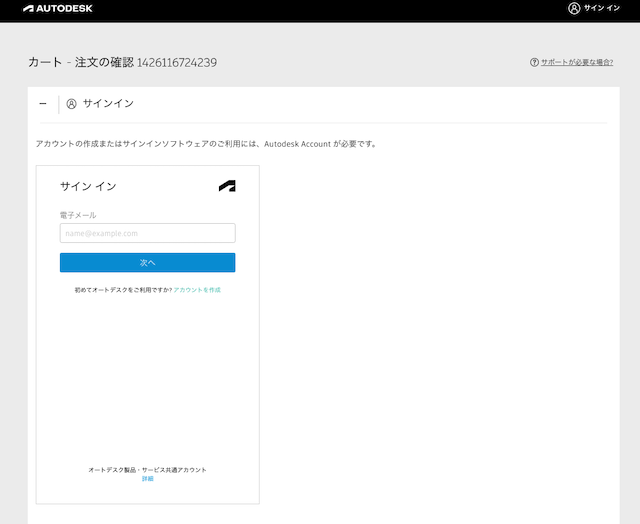The image size is (640, 524).
Task: Focus the email input with name@example.com placeholder
Action: click(147, 233)
